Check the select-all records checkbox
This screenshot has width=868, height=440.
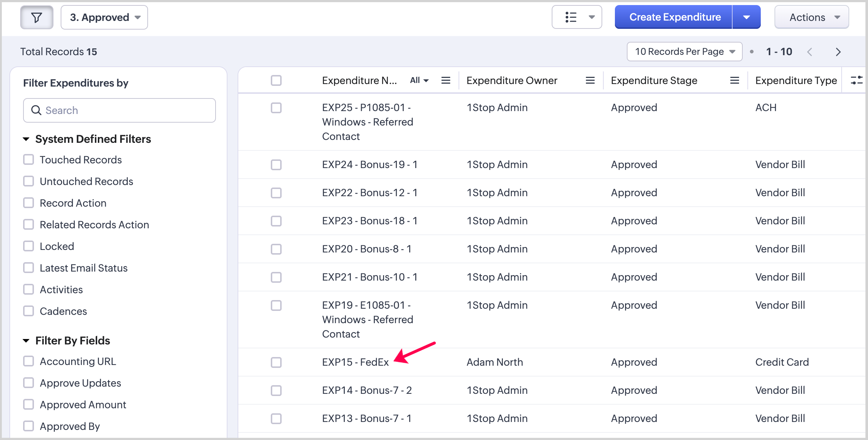(x=276, y=80)
